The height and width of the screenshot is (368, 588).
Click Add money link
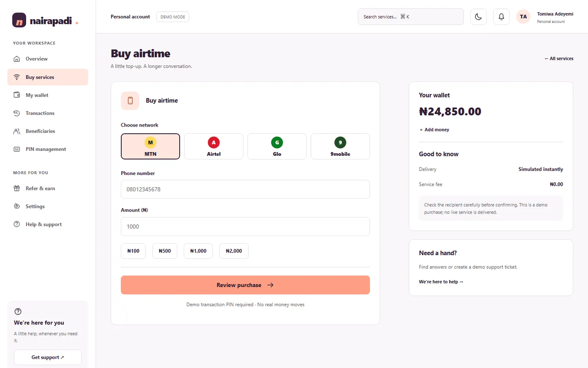tap(434, 130)
